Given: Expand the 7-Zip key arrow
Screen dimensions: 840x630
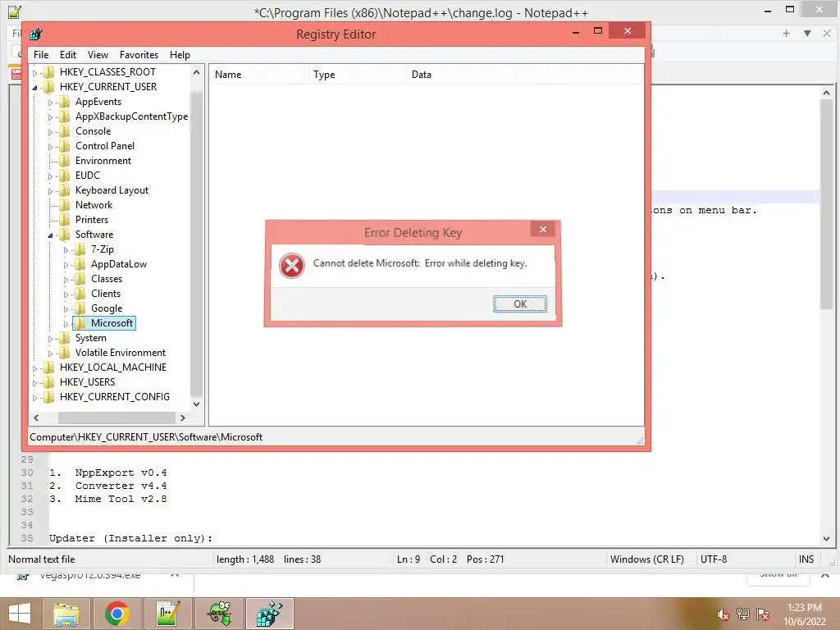Looking at the screenshot, I should click(66, 249).
